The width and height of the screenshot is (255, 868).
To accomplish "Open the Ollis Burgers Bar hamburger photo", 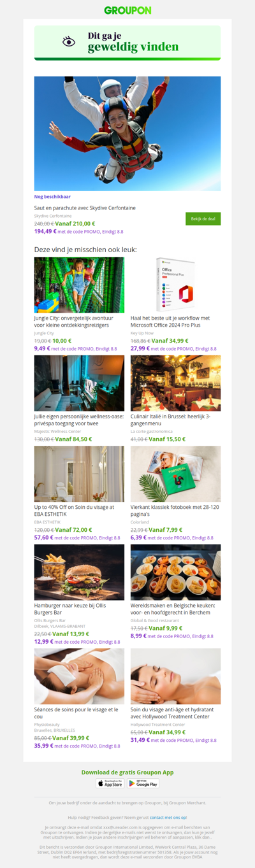I will pos(79,572).
